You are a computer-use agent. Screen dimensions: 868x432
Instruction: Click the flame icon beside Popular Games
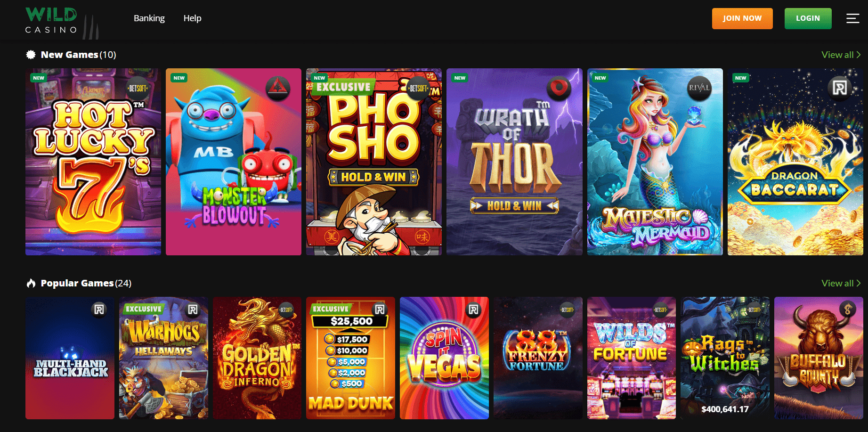coord(31,283)
